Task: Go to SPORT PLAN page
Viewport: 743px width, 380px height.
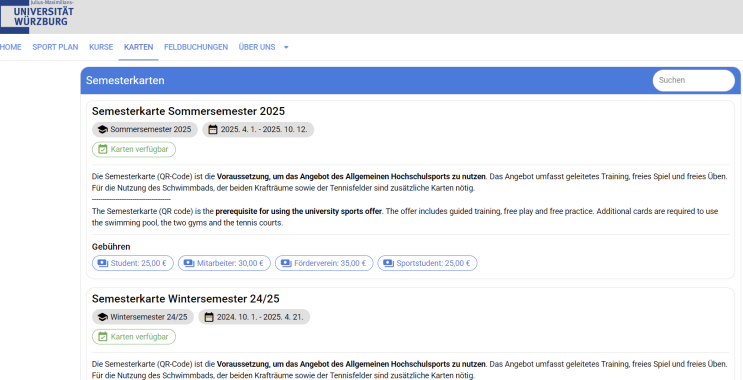Action: pyautogui.click(x=55, y=47)
